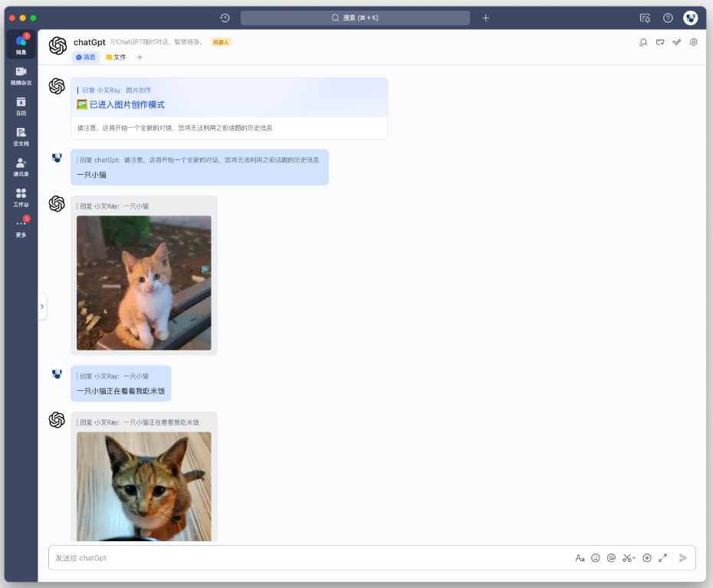Expand the collapsed side panel with the chevron

point(42,307)
